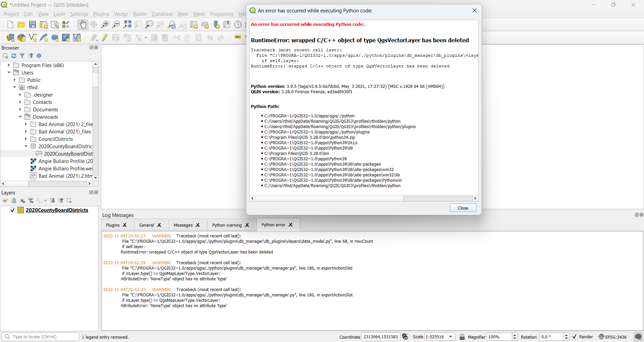Screen dimensions: 644x342
Task: Select the Zoom In magnifier tool
Action: (105, 24)
